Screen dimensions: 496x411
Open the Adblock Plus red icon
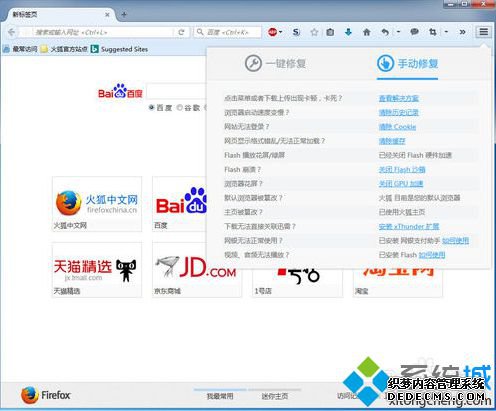tap(272, 32)
